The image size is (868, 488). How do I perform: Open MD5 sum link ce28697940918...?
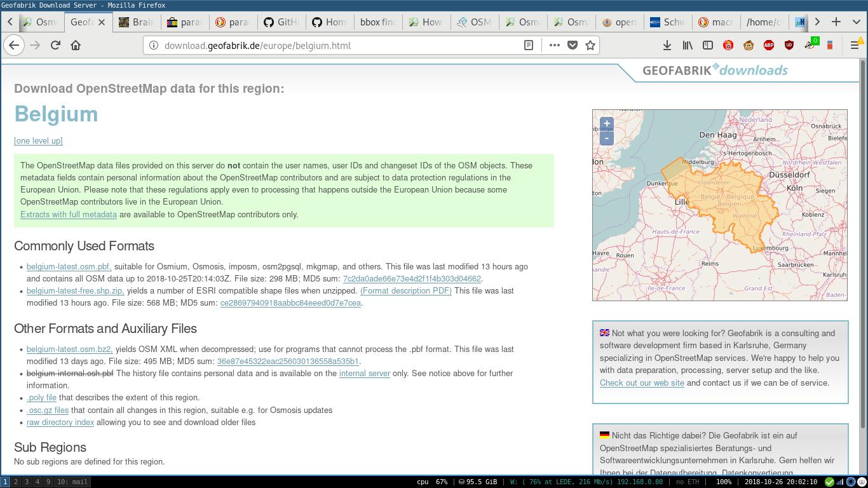(x=290, y=303)
